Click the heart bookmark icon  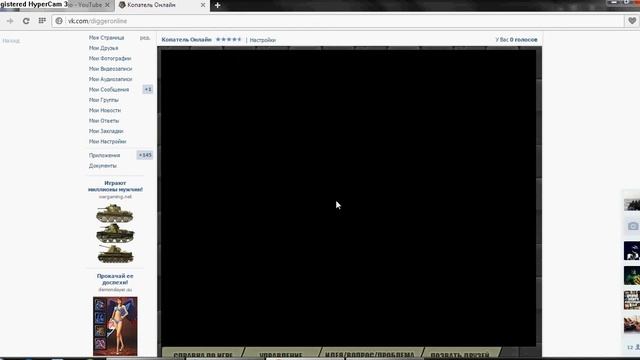pyautogui.click(x=632, y=20)
